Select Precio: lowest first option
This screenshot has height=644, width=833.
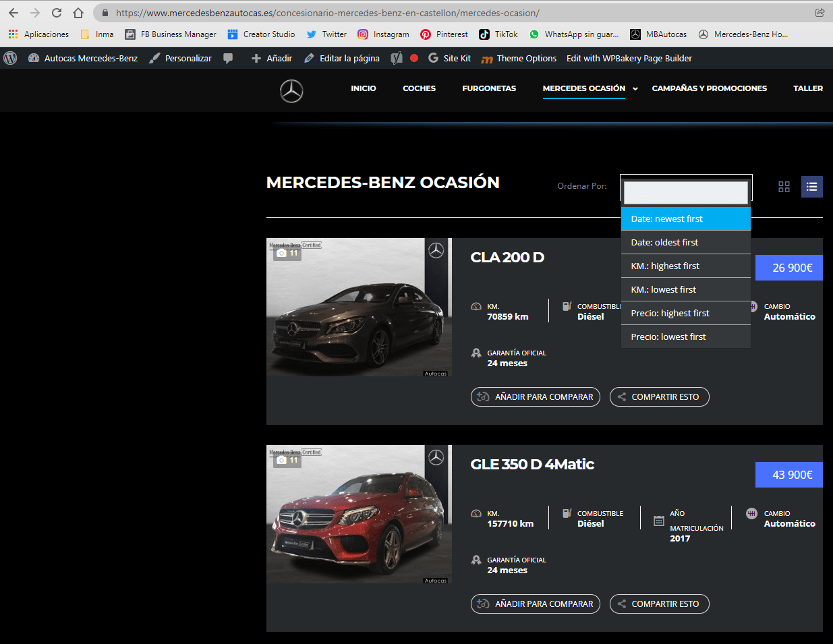coord(686,336)
